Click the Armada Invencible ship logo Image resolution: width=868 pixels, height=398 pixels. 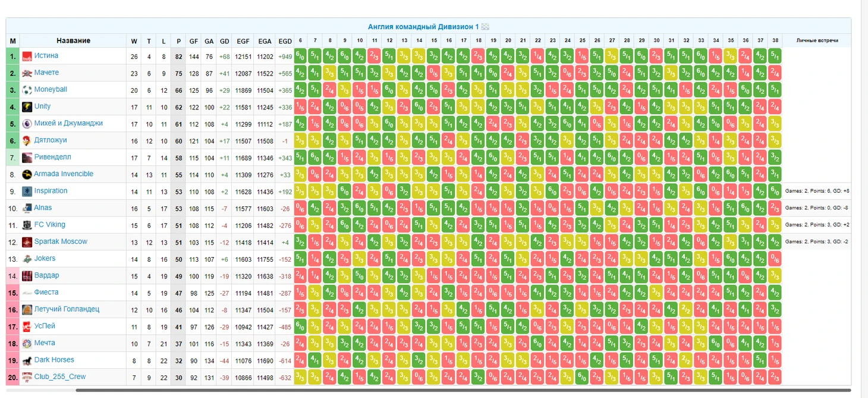click(x=27, y=174)
